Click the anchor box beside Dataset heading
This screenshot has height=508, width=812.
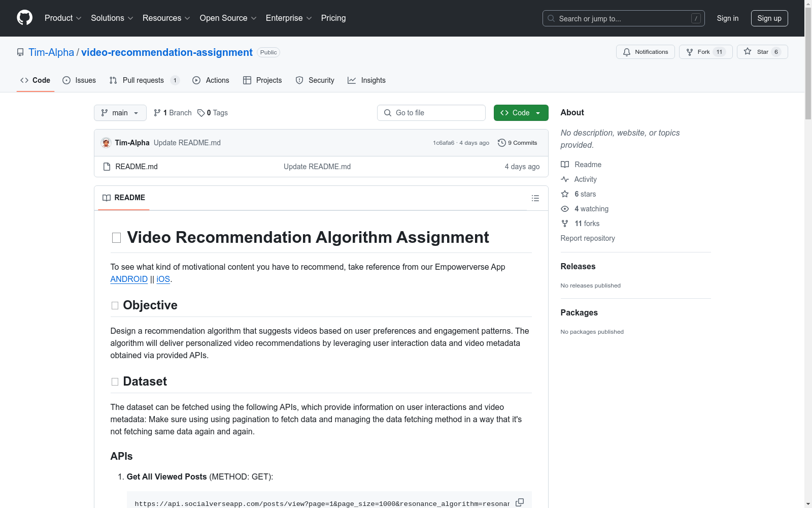[x=115, y=382]
